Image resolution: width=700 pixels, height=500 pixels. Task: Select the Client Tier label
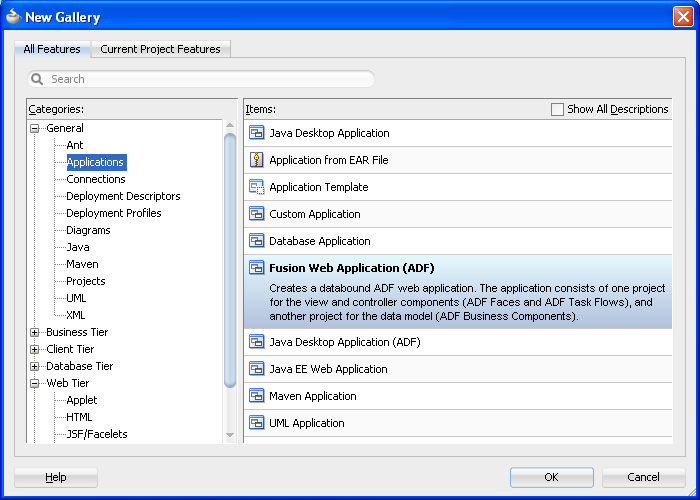pyautogui.click(x=70, y=349)
